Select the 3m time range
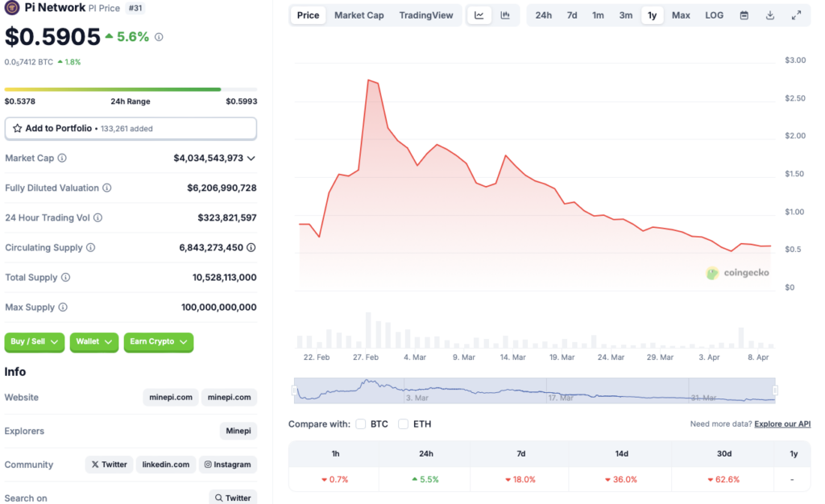The image size is (825, 504). (625, 15)
